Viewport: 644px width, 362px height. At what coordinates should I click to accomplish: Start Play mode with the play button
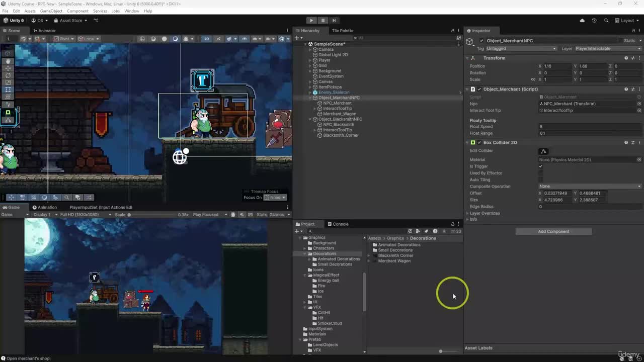pyautogui.click(x=311, y=21)
